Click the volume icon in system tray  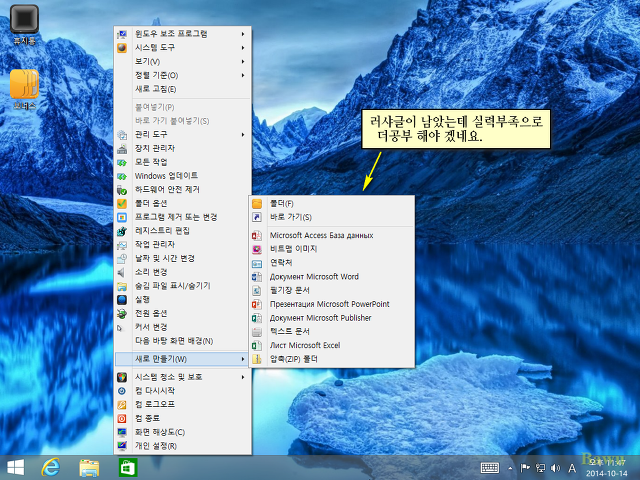click(556, 468)
